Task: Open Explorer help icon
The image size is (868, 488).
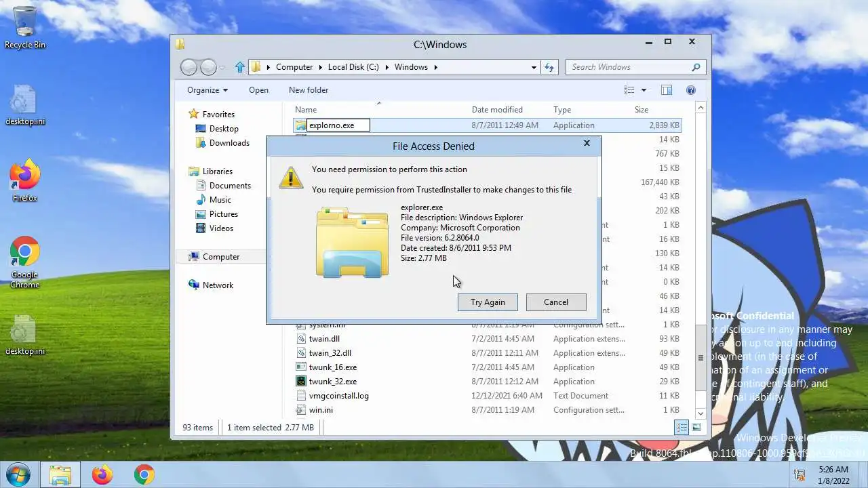Action: (691, 90)
